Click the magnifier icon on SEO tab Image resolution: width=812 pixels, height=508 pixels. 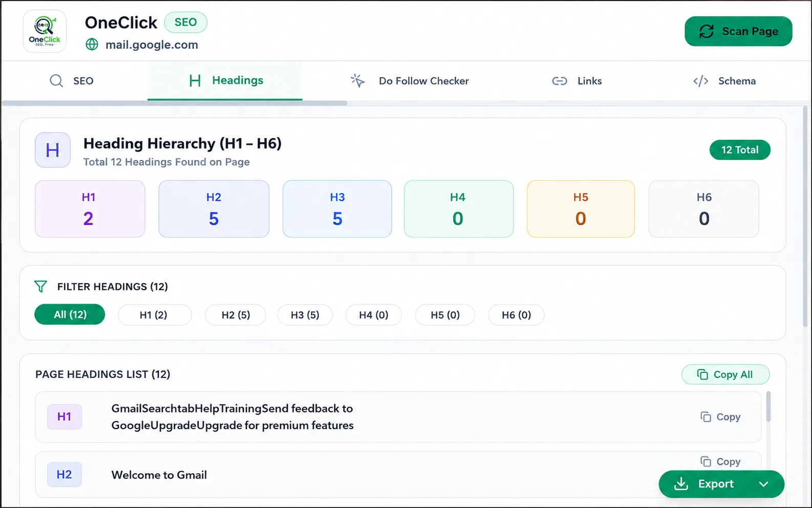(56, 81)
